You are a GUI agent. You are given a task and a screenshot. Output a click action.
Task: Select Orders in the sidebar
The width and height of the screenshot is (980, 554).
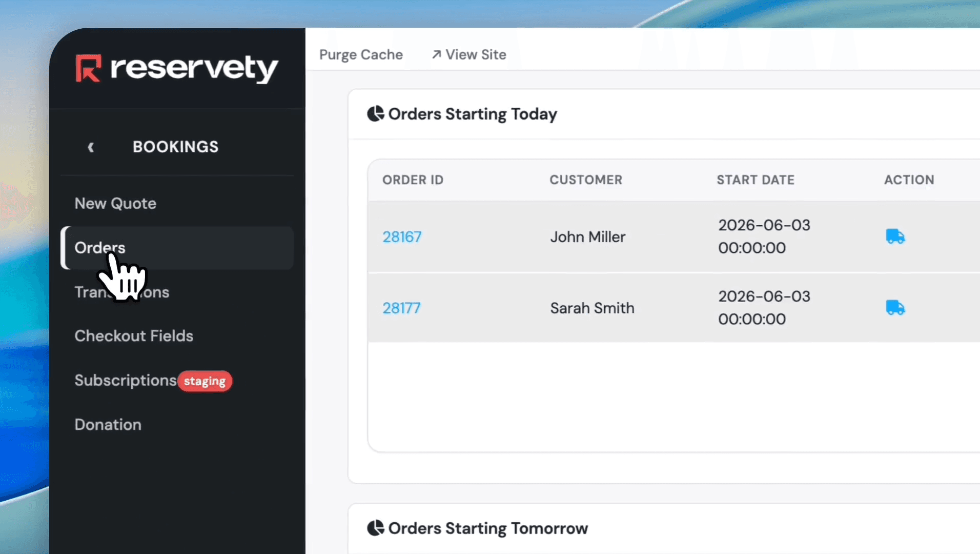click(177, 248)
